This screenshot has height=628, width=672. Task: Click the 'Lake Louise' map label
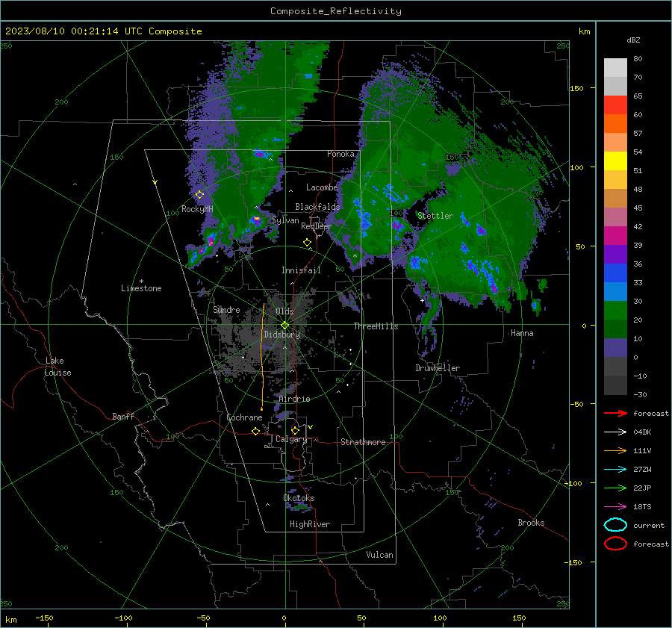pyautogui.click(x=57, y=367)
